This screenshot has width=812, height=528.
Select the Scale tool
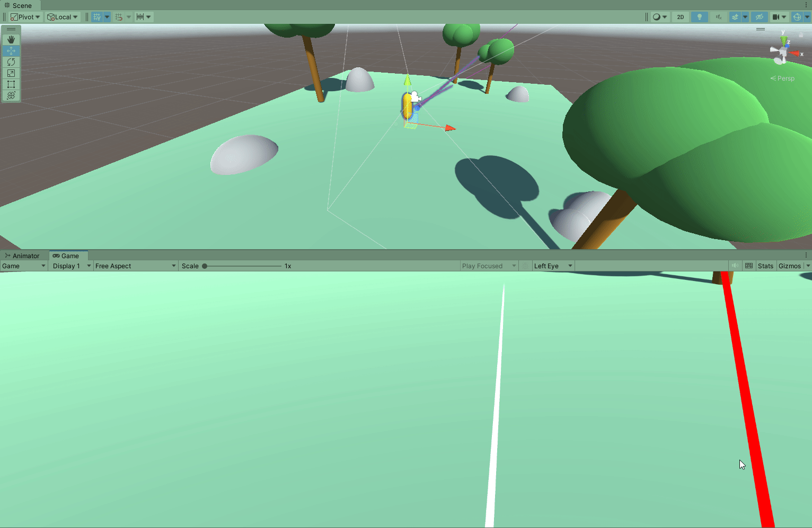click(x=11, y=73)
